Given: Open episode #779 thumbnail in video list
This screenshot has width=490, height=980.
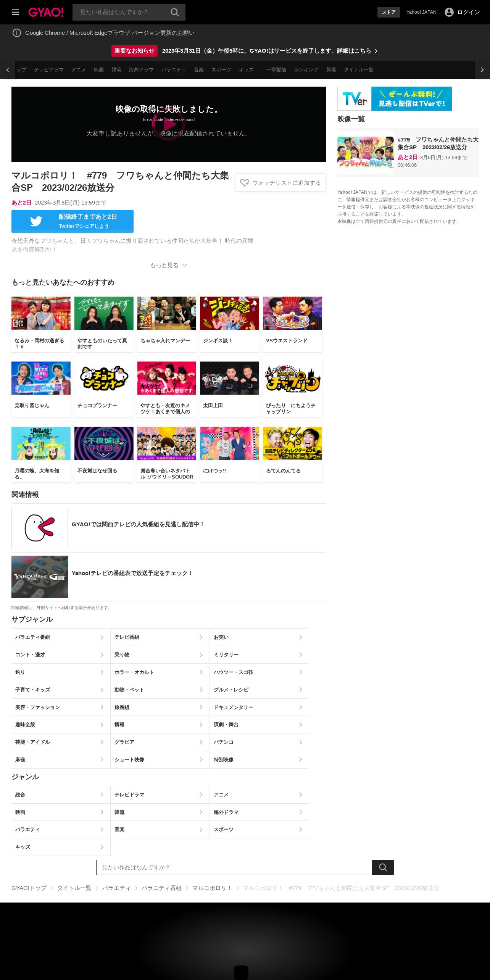Looking at the screenshot, I should click(x=366, y=153).
